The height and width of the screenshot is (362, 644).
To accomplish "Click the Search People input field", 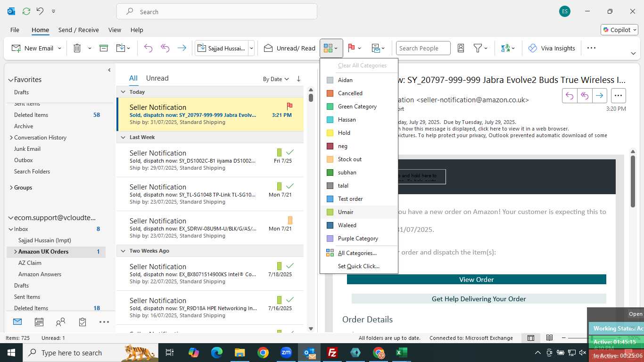I will pos(423,48).
